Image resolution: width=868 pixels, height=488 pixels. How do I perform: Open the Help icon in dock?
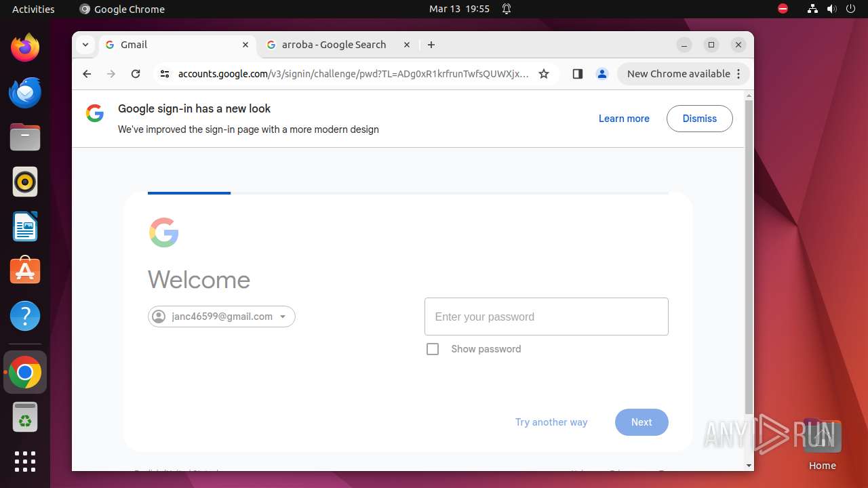pos(25,316)
